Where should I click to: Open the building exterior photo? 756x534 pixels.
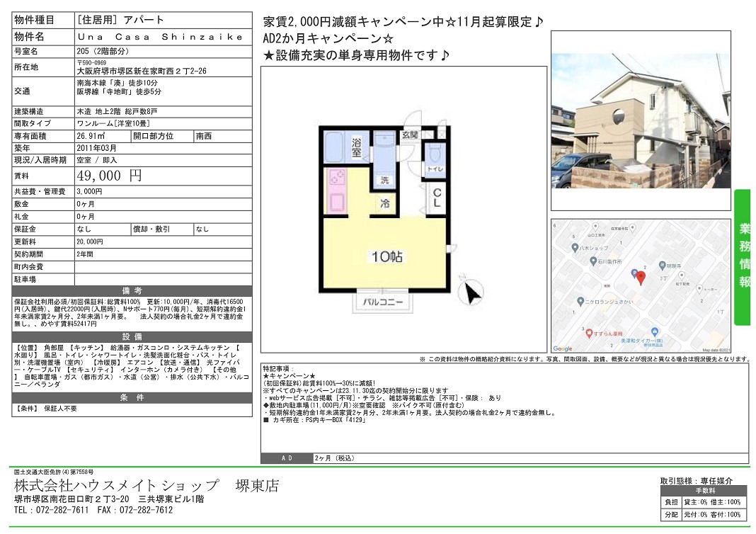tap(641, 120)
